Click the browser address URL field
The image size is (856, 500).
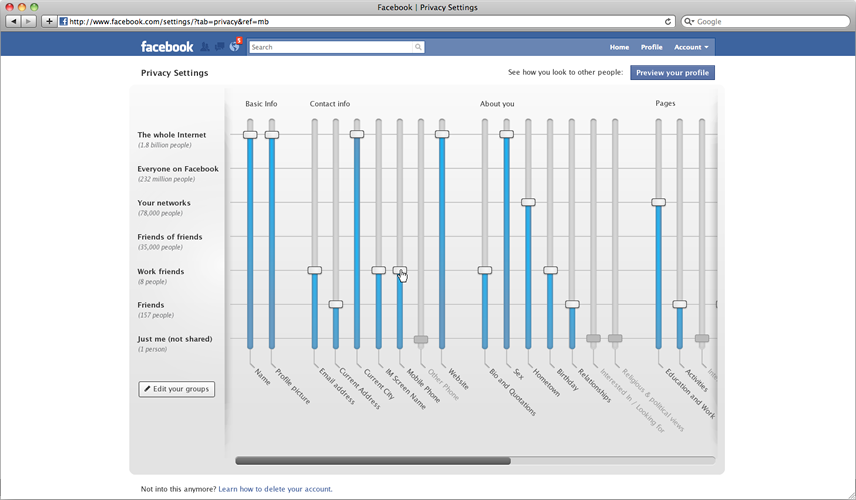coord(366,22)
